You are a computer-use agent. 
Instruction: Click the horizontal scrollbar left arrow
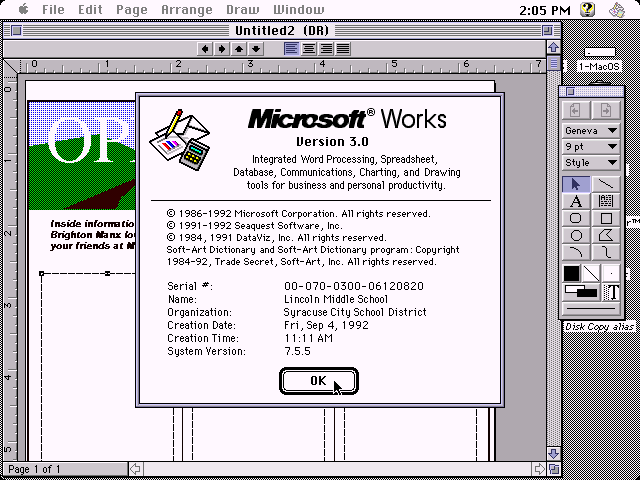tap(135, 469)
